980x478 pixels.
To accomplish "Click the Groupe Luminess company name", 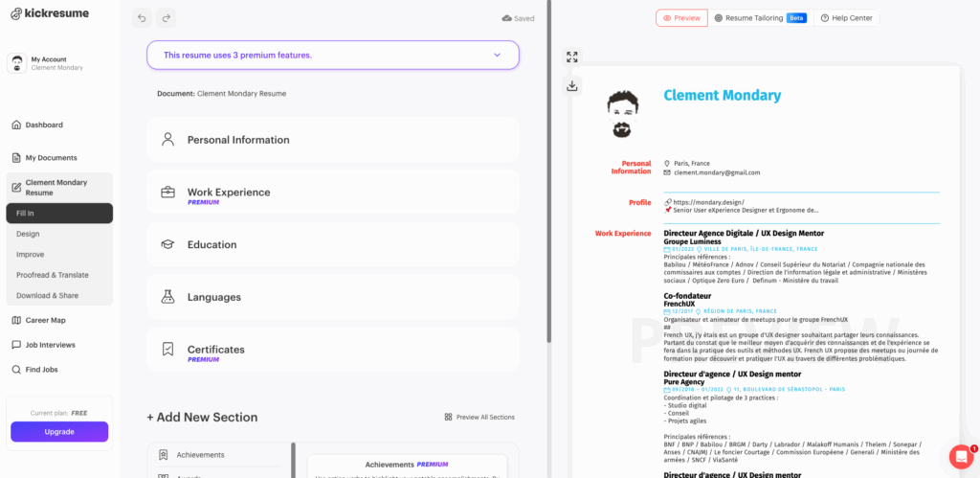I will 693,241.
